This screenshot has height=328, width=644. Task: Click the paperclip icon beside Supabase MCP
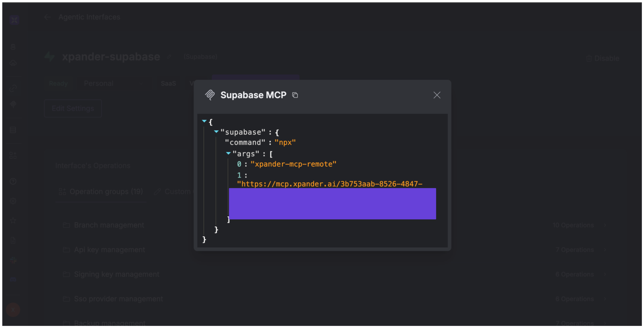point(210,95)
